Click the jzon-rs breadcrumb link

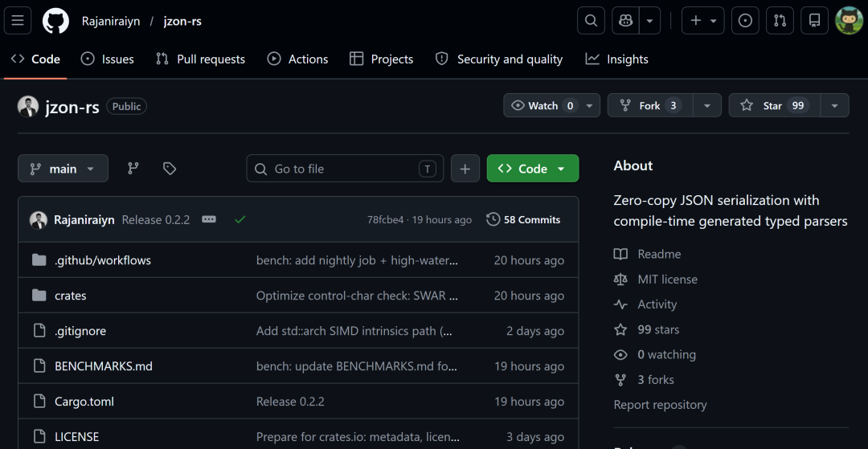click(x=182, y=22)
